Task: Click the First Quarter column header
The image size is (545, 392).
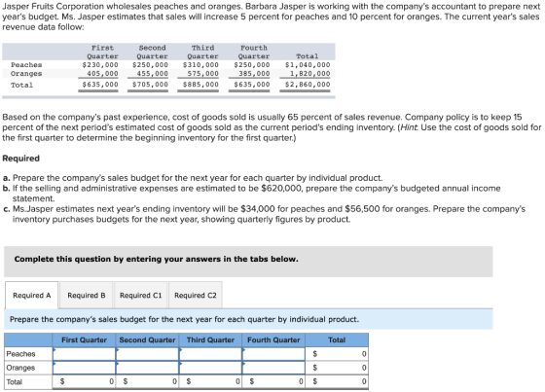Action: [84, 339]
